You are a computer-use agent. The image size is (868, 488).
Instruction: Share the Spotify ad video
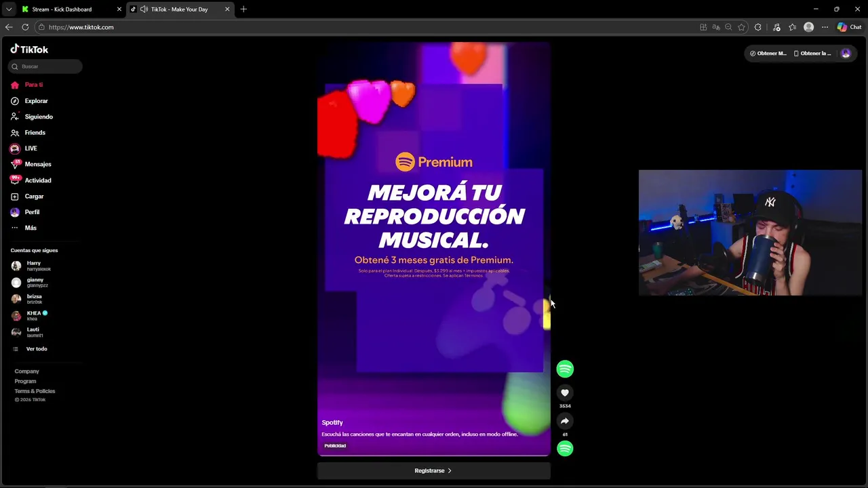[x=565, y=421]
